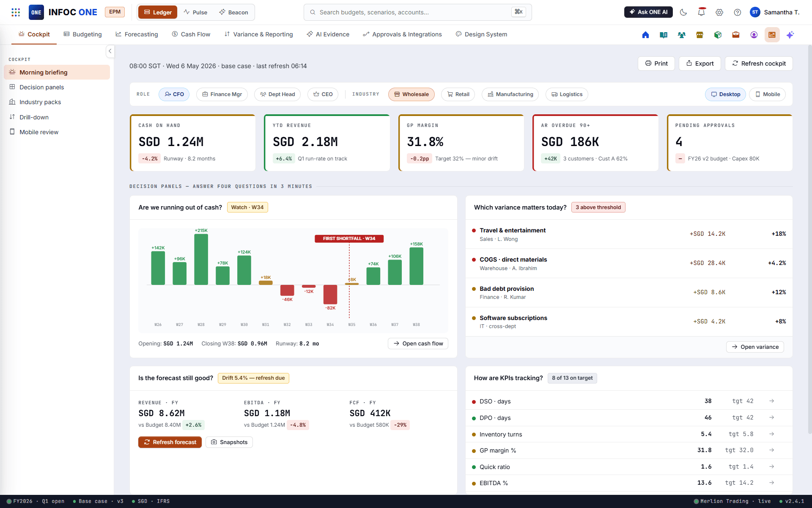Viewport: 812px width, 508px height.
Task: Open the purple sparkles AI module icon
Action: [790, 35]
